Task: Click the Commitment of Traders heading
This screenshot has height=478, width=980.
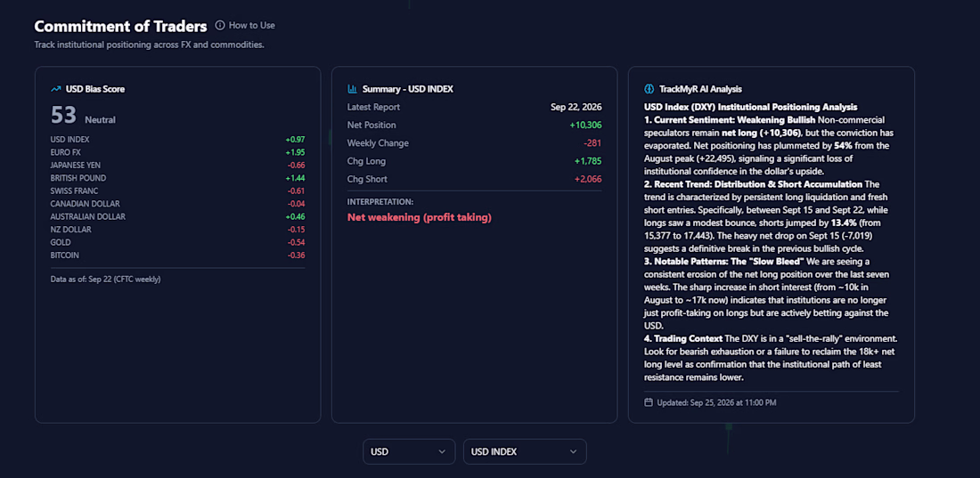Action: coord(120,26)
